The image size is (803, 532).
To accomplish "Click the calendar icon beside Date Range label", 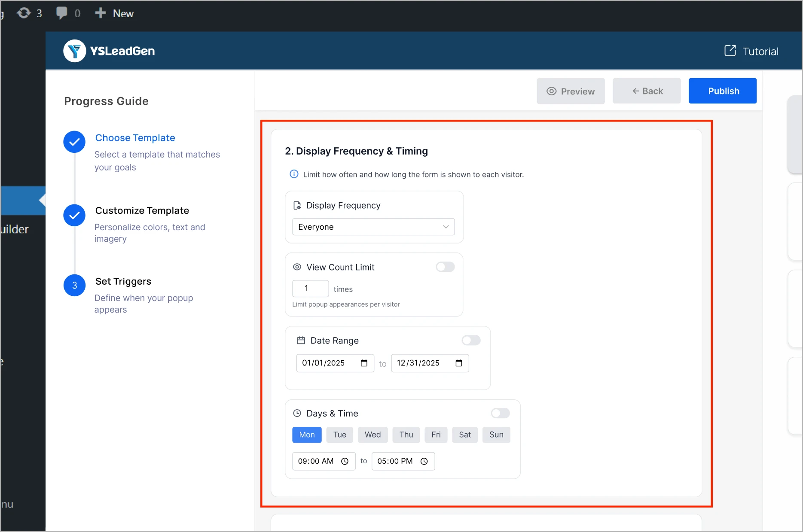I will [301, 340].
